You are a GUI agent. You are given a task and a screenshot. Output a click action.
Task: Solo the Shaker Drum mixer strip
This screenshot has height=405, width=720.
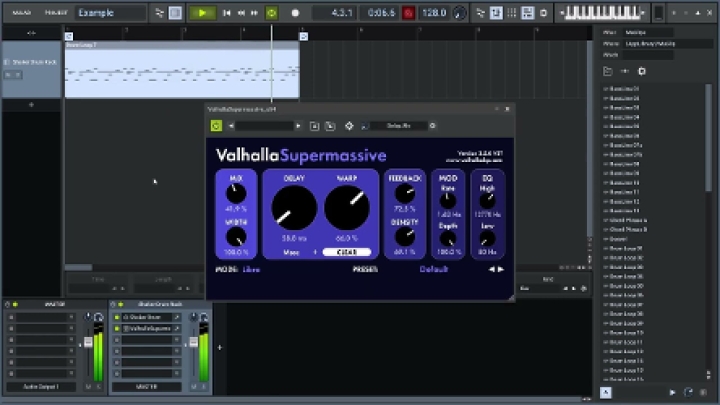(x=204, y=387)
